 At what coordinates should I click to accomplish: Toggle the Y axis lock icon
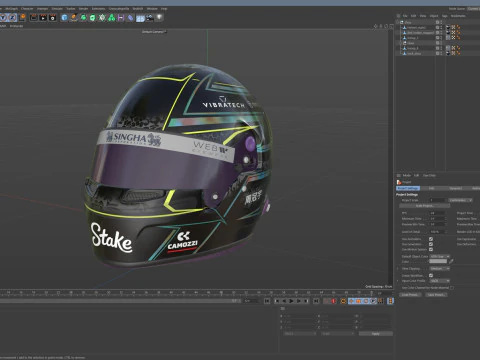coord(3,17)
